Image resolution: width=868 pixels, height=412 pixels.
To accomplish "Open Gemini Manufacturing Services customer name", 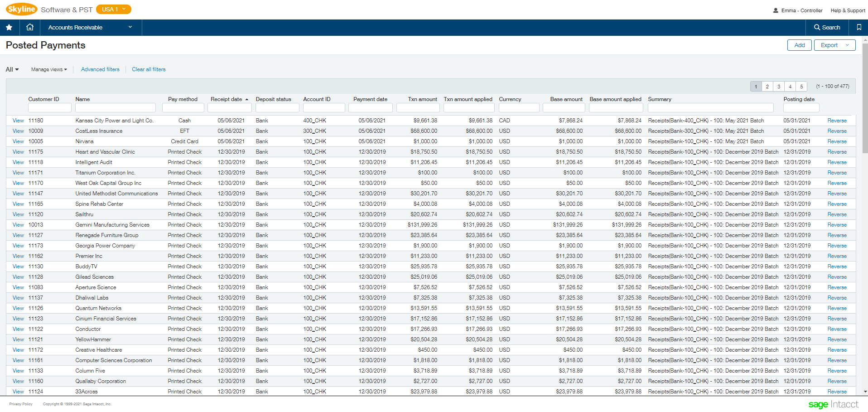I will [x=112, y=225].
